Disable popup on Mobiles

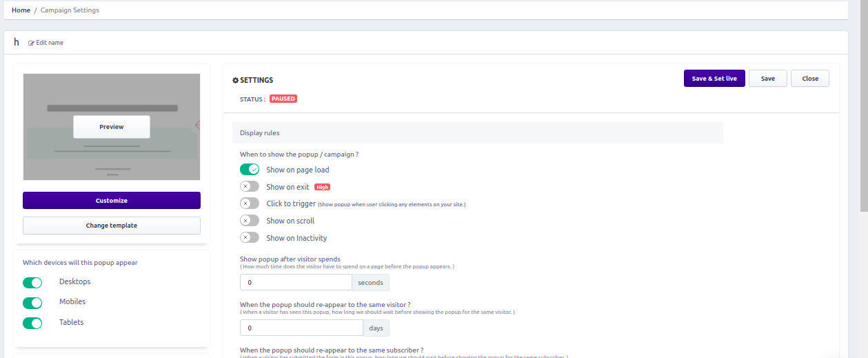pyautogui.click(x=32, y=303)
